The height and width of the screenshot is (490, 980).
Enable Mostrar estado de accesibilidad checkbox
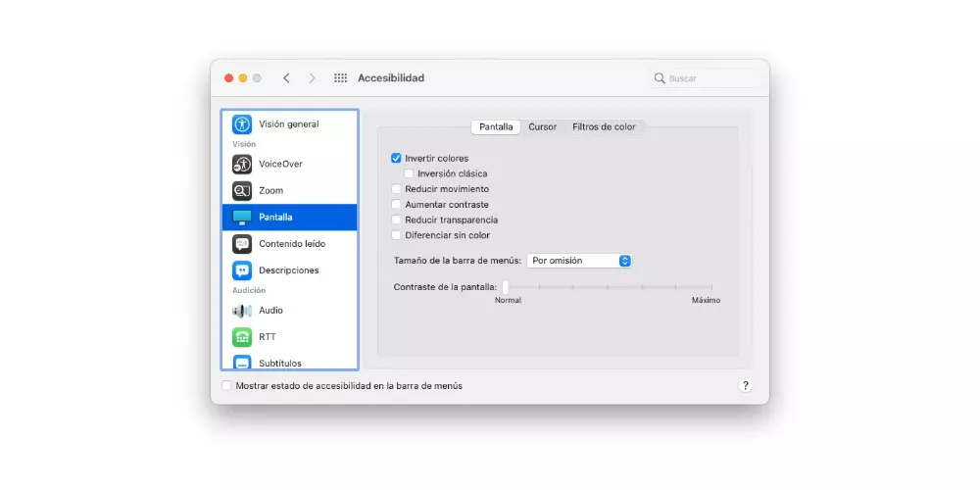(227, 386)
